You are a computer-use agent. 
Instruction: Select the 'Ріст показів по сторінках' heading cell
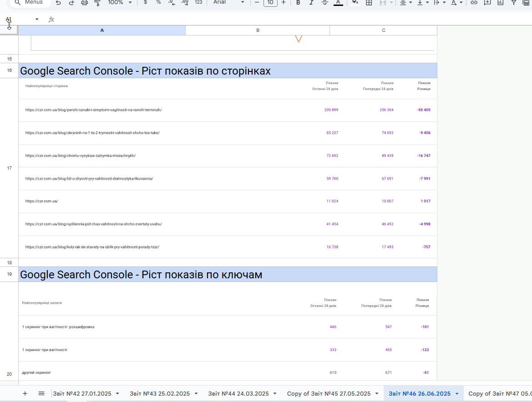click(228, 70)
